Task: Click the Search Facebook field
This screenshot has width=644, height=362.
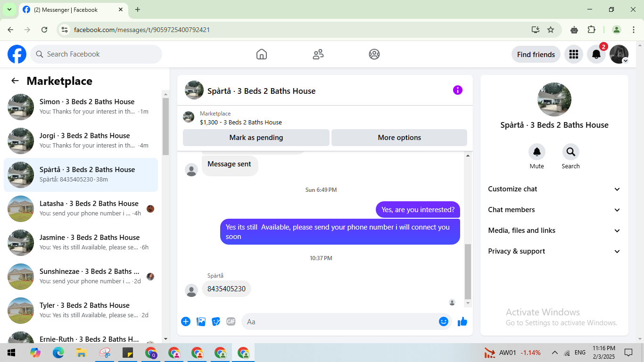Action: [x=96, y=54]
